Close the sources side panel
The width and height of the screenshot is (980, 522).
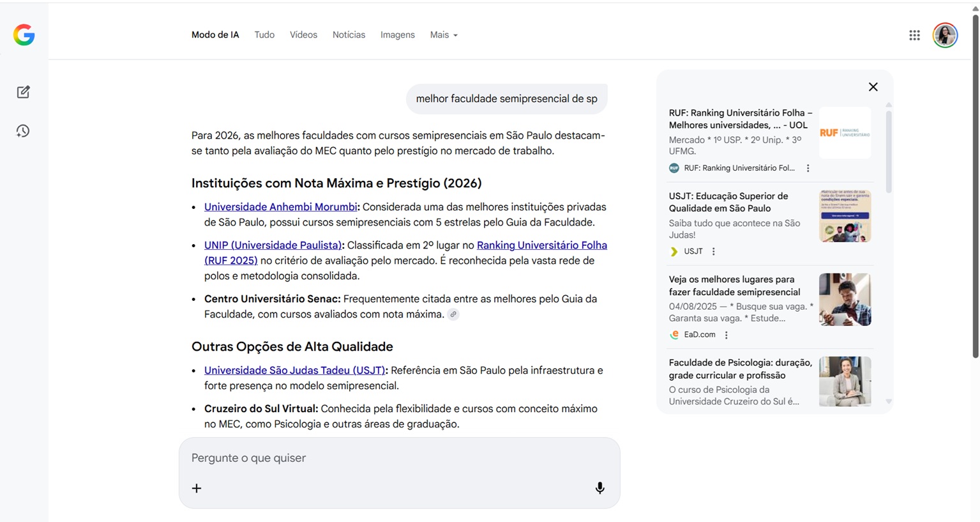[x=873, y=86]
